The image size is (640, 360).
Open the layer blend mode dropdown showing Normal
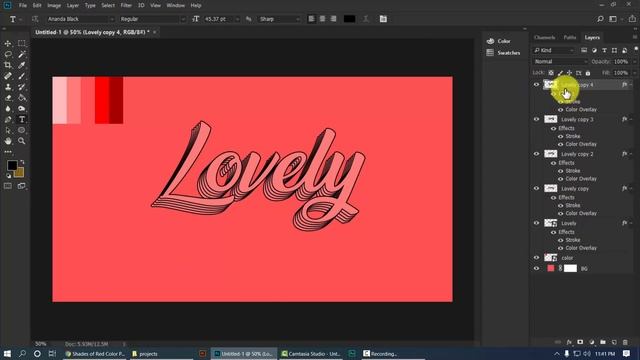[560, 62]
